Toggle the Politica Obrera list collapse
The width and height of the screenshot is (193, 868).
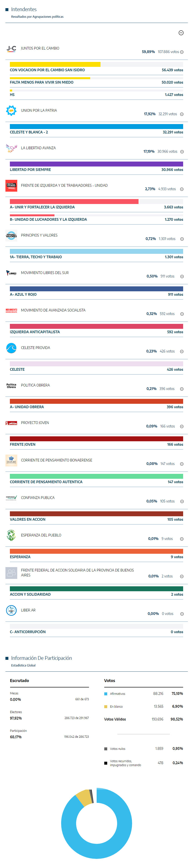pos(182,389)
